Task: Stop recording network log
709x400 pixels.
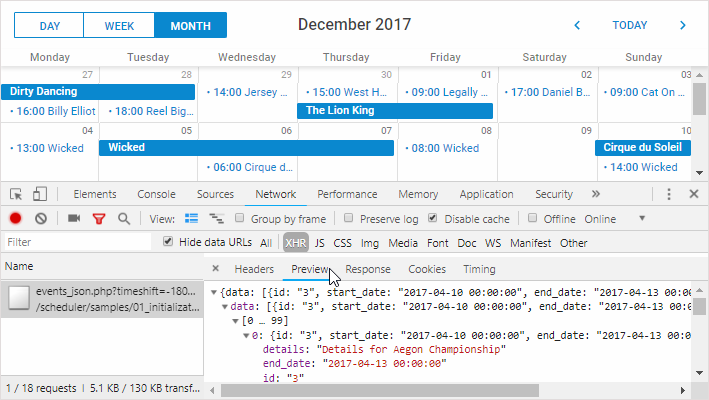Action: (x=16, y=218)
